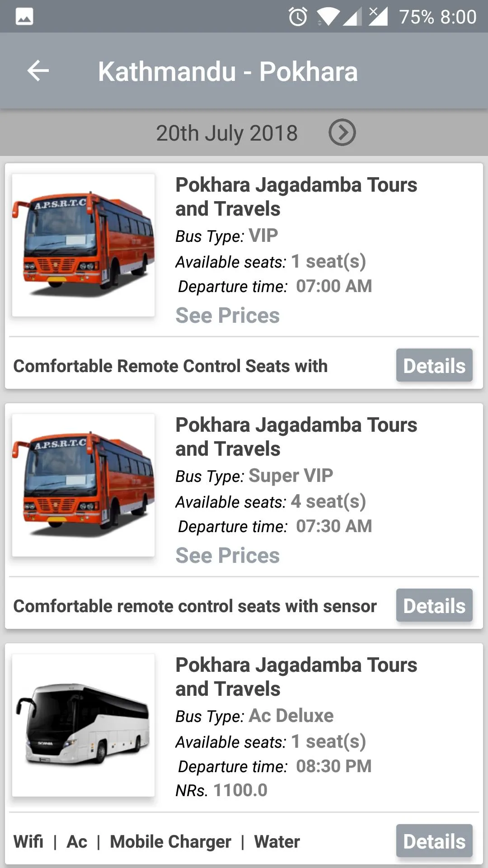
Task: Tap the back arrow icon
Action: (x=38, y=71)
